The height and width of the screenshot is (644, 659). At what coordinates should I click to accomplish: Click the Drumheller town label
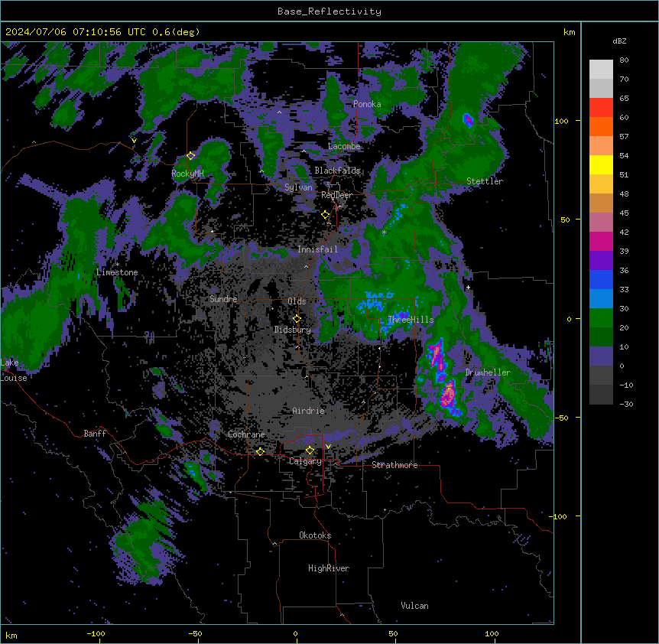pos(488,372)
